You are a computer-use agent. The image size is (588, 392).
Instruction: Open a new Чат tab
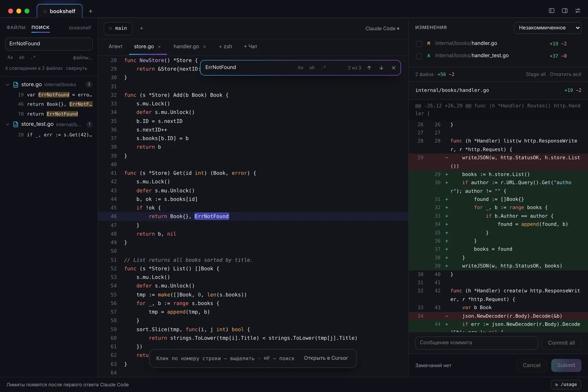click(250, 47)
